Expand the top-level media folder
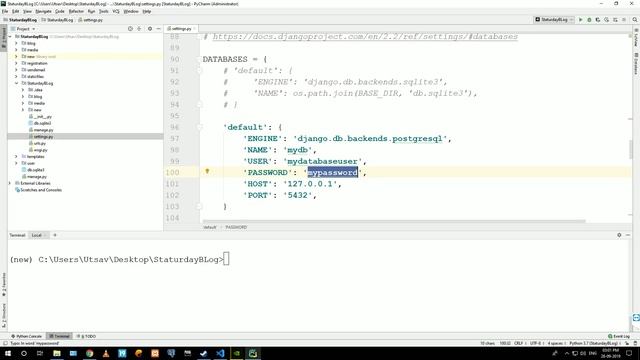Image resolution: width=640 pixels, height=360 pixels. point(16,50)
